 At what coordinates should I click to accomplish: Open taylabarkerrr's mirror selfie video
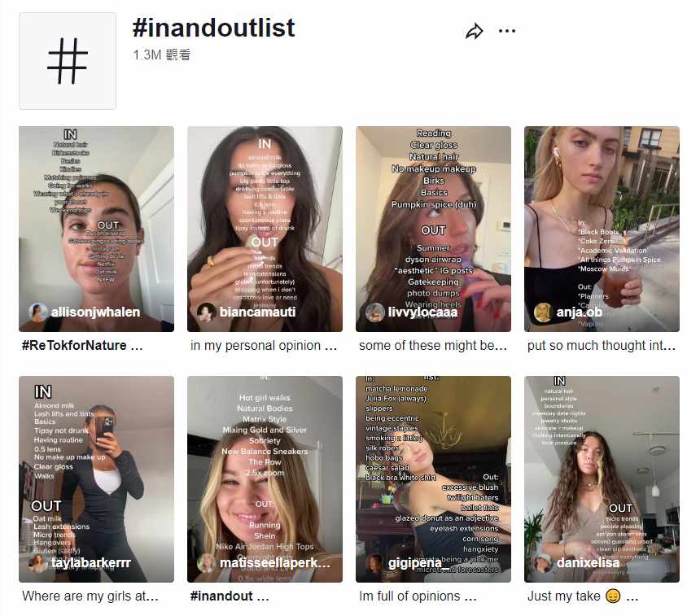(x=96, y=478)
